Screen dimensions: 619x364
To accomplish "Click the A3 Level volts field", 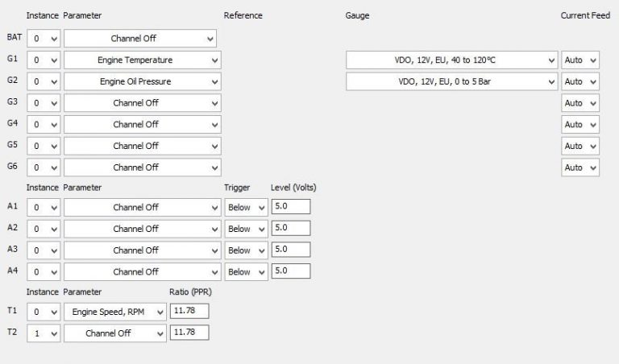I will (291, 250).
